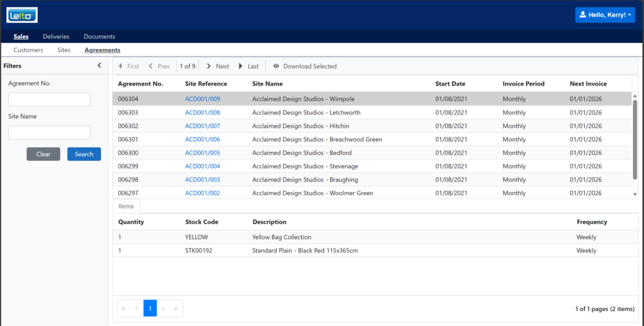This screenshot has height=326, width=644.
Task: Click last page double-chevron in items pager
Action: point(176,308)
